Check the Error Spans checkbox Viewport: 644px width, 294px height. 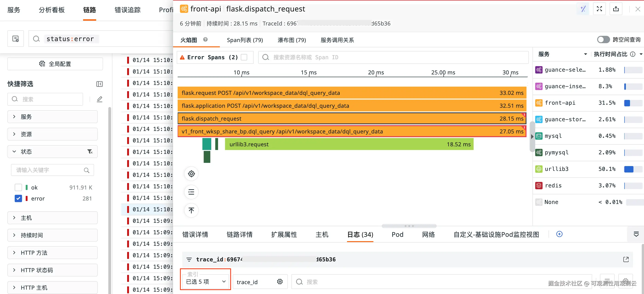click(x=244, y=57)
